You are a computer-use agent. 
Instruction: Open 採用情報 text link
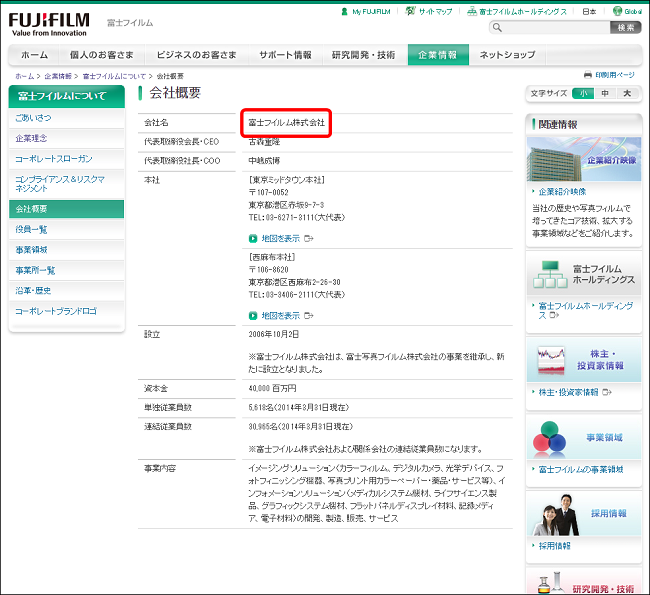[554, 546]
